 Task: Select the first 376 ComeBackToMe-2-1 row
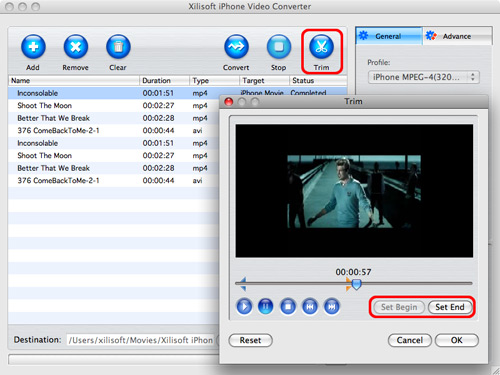coord(113,131)
